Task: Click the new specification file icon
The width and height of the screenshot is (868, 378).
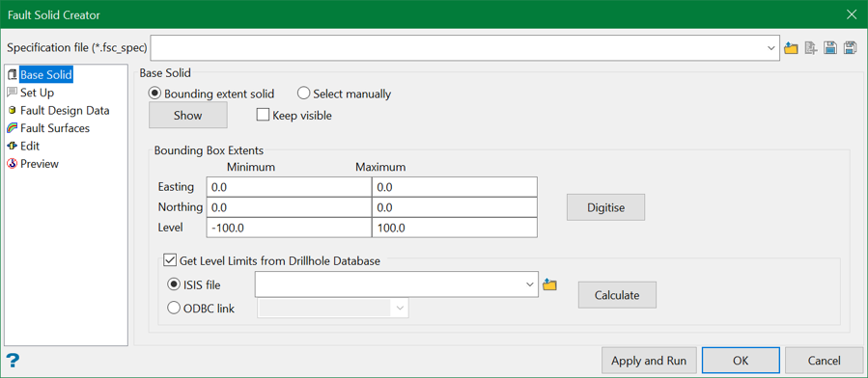Action: [x=811, y=48]
